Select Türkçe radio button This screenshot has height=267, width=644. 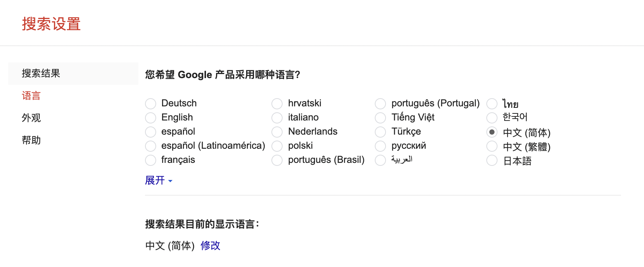(x=380, y=132)
